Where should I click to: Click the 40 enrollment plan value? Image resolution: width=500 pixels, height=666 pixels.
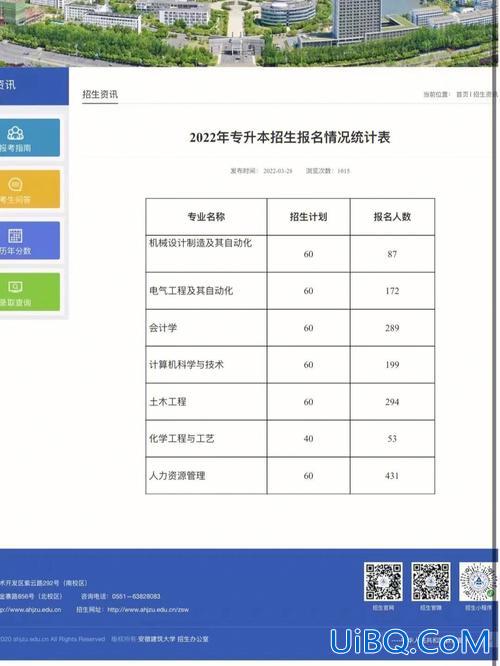point(308,439)
